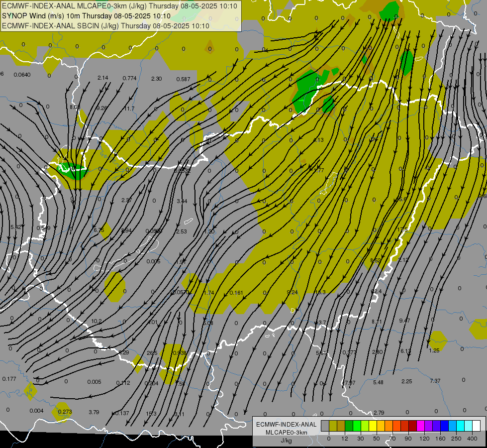Image resolution: width=487 pixels, height=448 pixels.
Task: Select the red legend swatch before 90
Action: 405,426
